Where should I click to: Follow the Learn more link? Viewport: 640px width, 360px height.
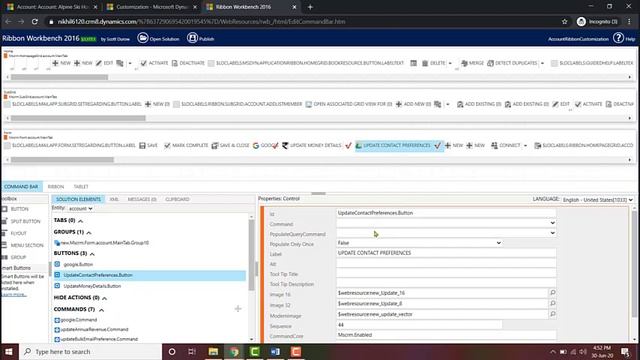(14, 294)
